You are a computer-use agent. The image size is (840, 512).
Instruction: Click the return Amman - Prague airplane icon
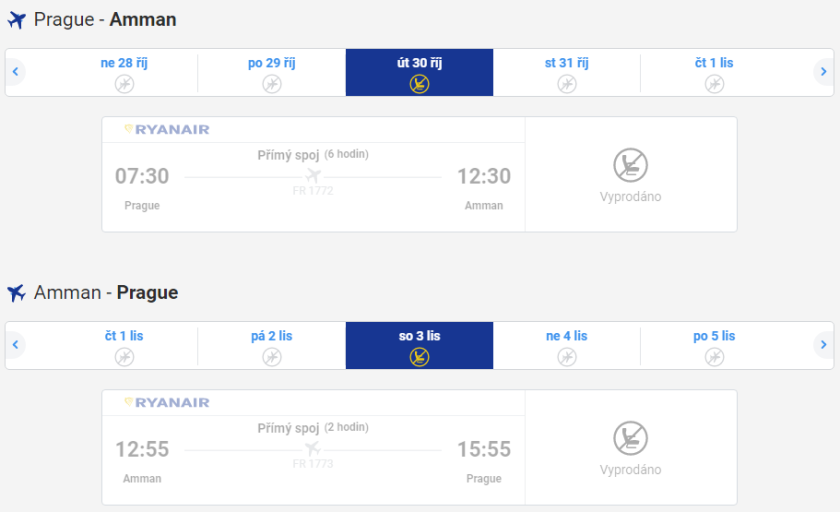click(x=16, y=293)
